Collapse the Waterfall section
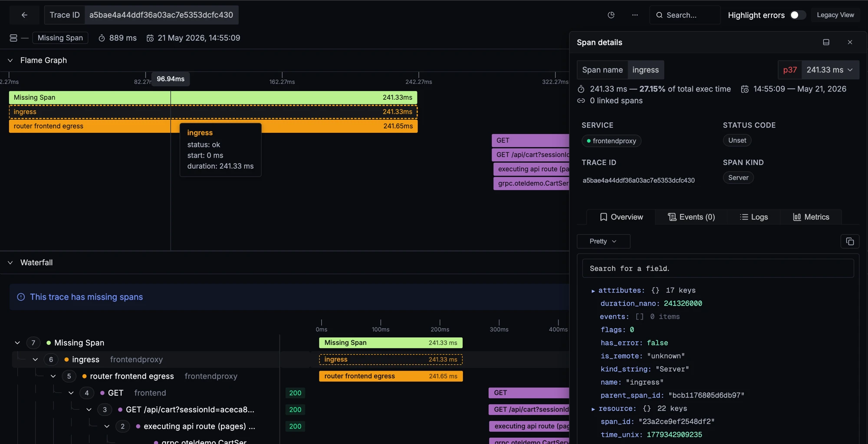868x444 pixels. (x=10, y=263)
